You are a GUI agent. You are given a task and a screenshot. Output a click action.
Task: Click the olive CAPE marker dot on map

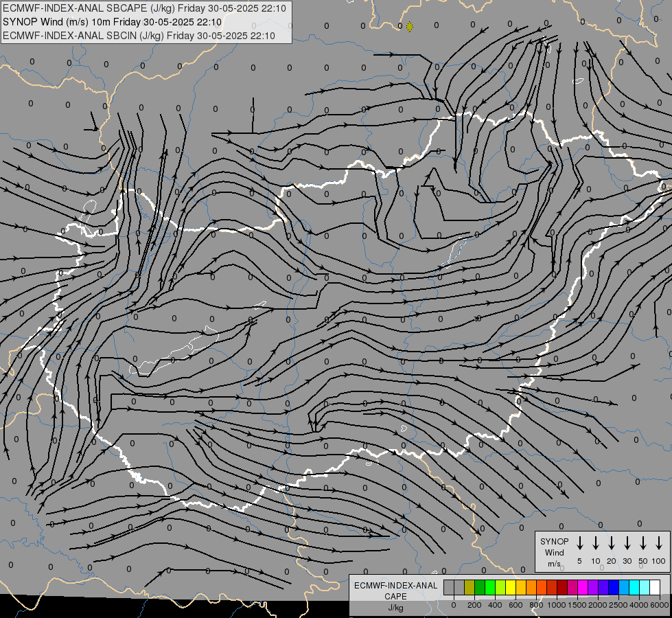[x=409, y=27]
